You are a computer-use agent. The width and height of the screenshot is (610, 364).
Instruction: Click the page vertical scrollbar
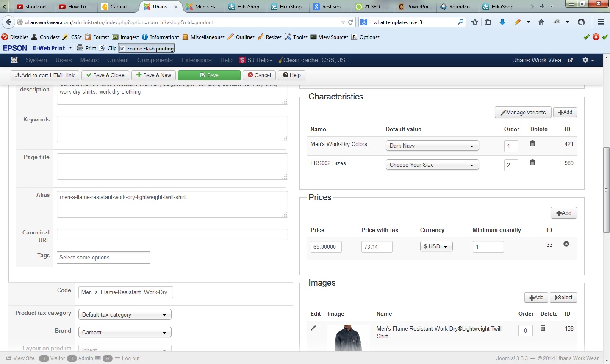(607, 190)
